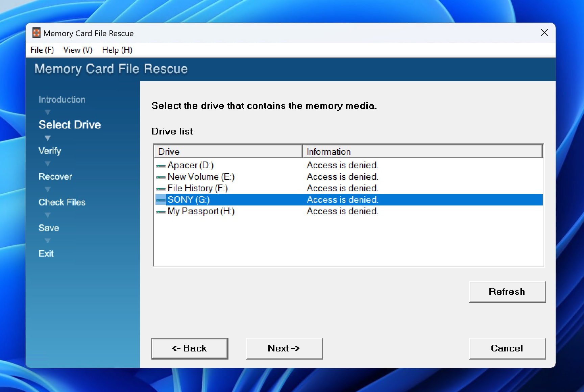Open the Help (H) menu
The width and height of the screenshot is (584, 392).
117,50
